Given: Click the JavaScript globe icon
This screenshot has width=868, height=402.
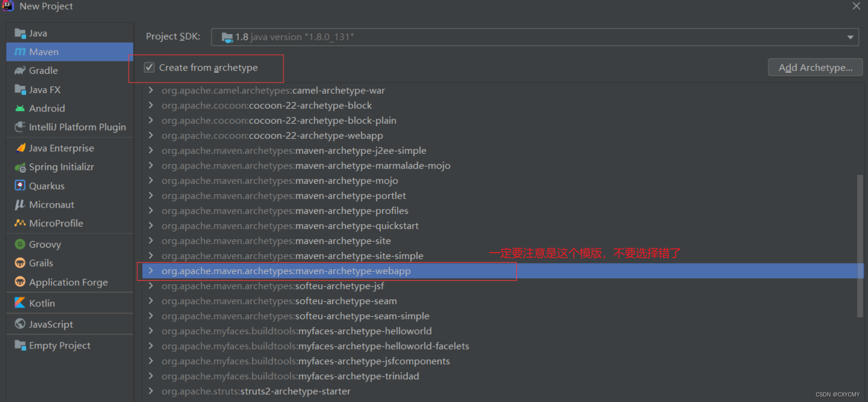Looking at the screenshot, I should coord(20,324).
